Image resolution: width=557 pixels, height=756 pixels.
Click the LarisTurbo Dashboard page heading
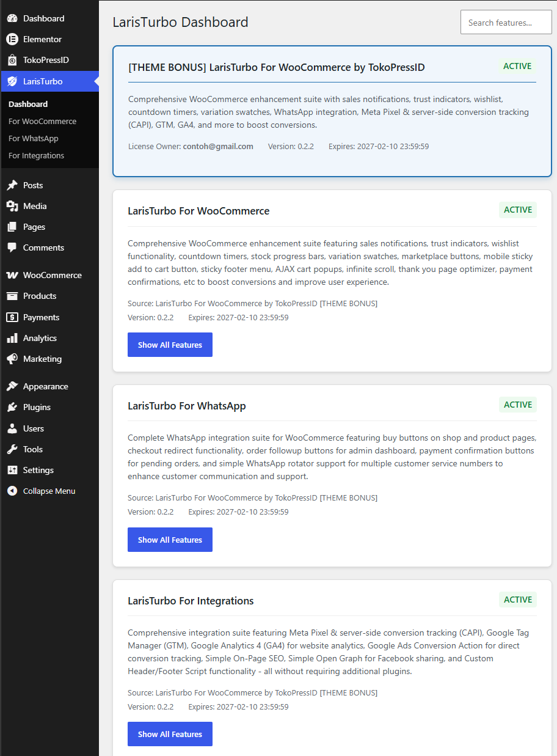(x=180, y=22)
